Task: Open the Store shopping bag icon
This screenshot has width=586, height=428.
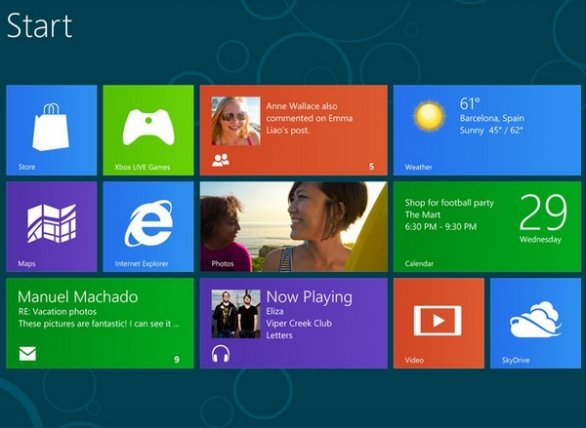Action: [x=51, y=127]
